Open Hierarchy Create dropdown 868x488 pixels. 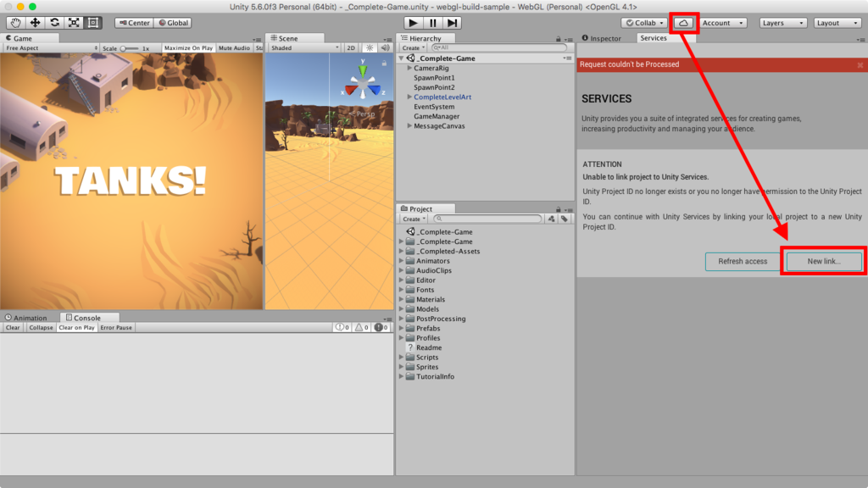point(413,48)
